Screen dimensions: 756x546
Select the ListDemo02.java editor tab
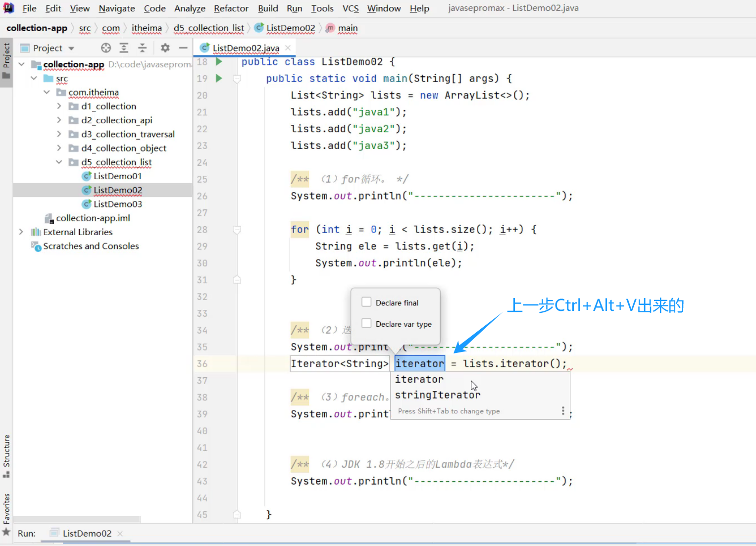click(x=246, y=48)
